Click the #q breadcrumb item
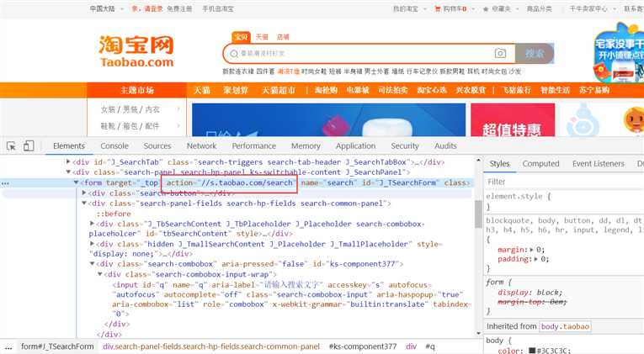 pyautogui.click(x=429, y=346)
